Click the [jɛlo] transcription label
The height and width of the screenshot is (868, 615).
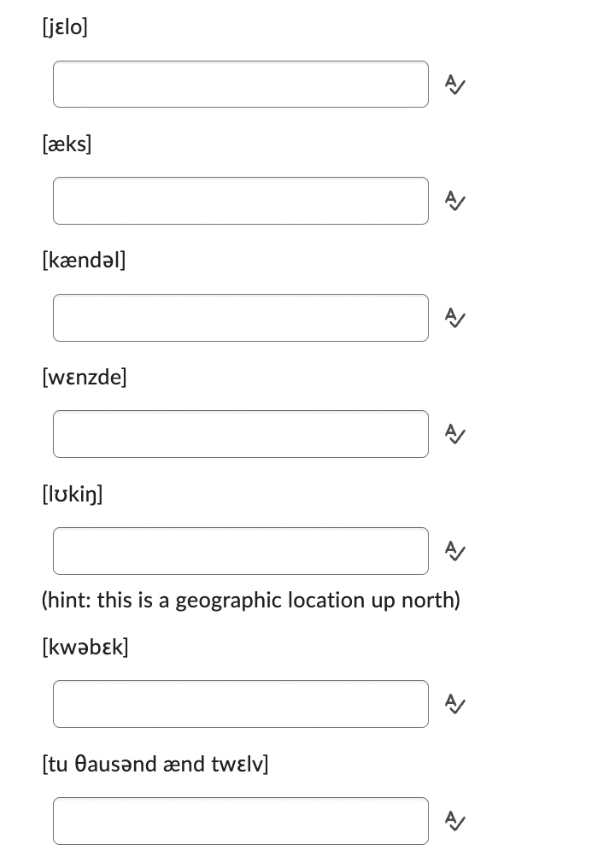tap(65, 27)
